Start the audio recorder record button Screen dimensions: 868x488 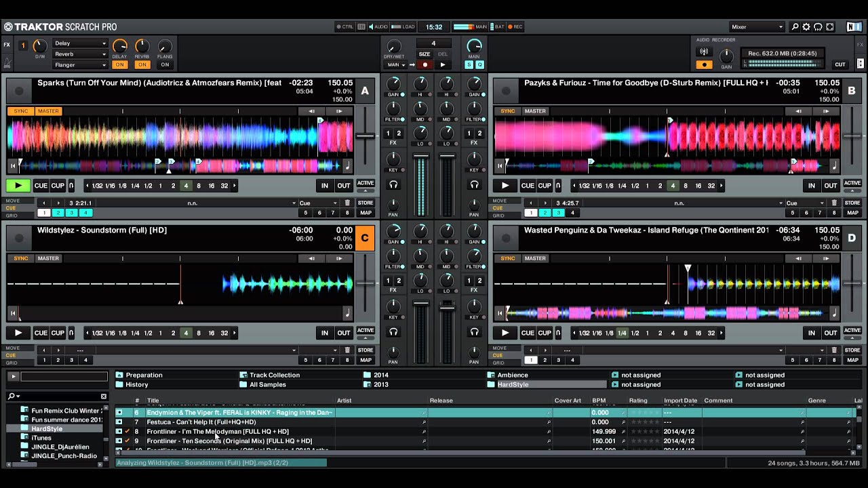click(704, 65)
